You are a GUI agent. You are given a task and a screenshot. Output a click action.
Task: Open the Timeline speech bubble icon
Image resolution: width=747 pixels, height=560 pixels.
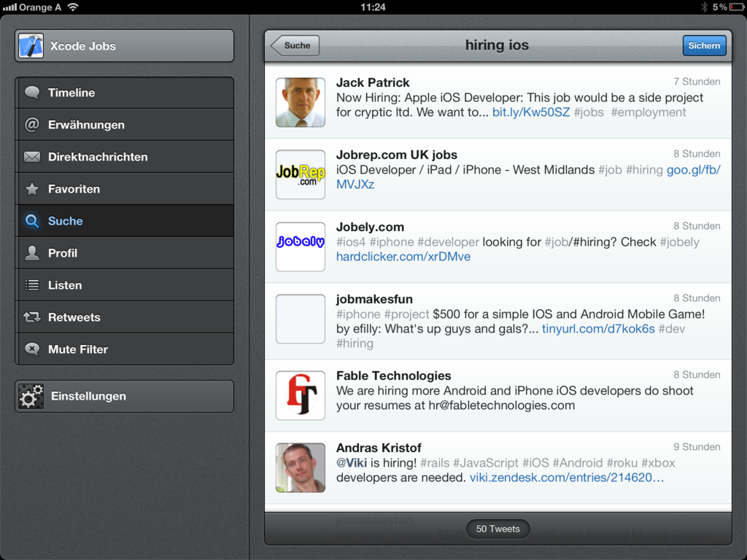[x=32, y=93]
